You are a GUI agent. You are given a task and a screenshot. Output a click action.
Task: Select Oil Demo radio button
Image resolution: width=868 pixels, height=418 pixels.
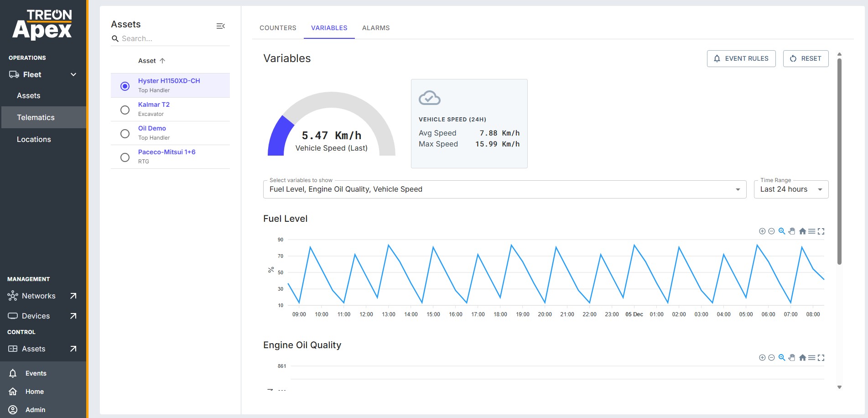[x=125, y=133]
